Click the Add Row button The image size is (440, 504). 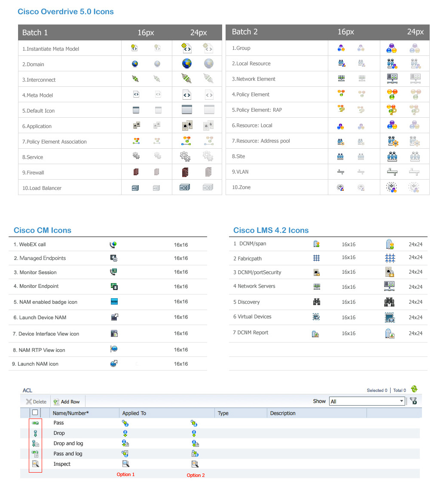tap(67, 402)
